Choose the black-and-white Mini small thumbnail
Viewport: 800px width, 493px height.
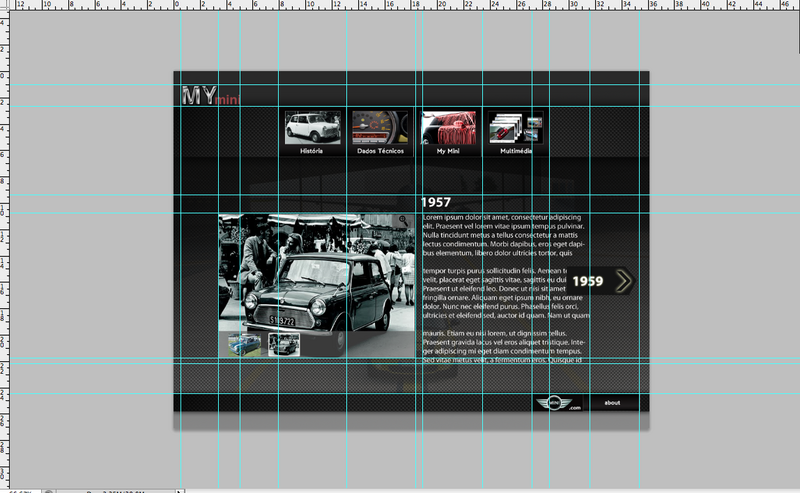click(x=284, y=345)
